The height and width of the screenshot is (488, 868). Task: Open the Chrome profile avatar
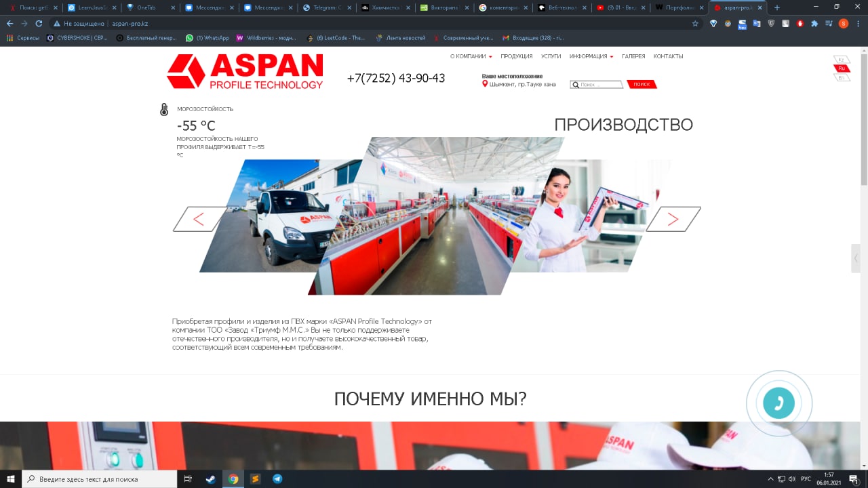pyautogui.click(x=843, y=23)
